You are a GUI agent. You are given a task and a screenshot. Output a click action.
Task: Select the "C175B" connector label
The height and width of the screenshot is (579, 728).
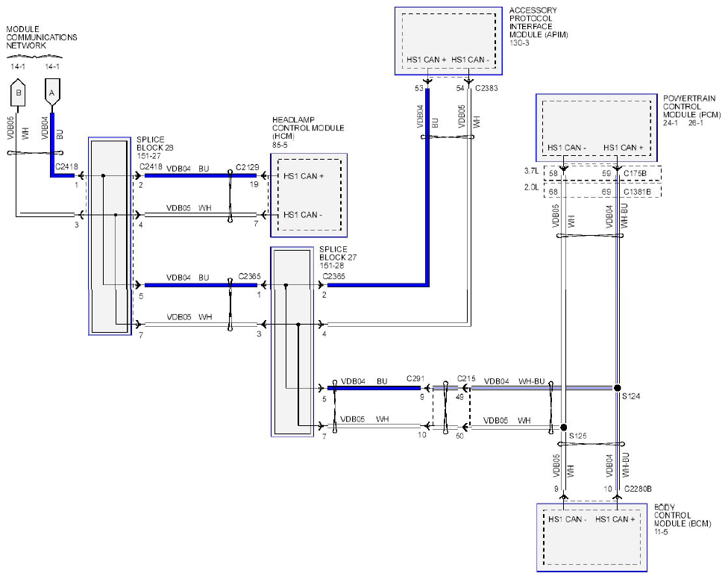click(x=636, y=173)
